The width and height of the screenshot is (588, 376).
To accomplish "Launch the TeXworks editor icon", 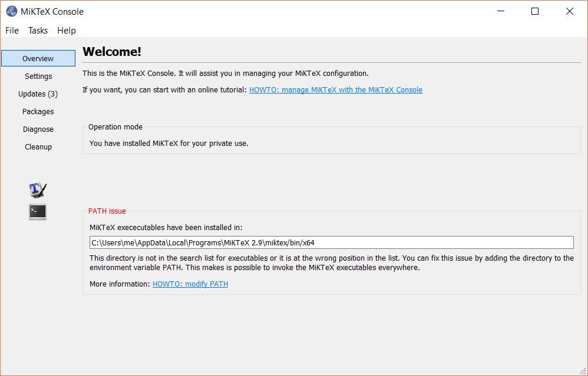I will (38, 190).
